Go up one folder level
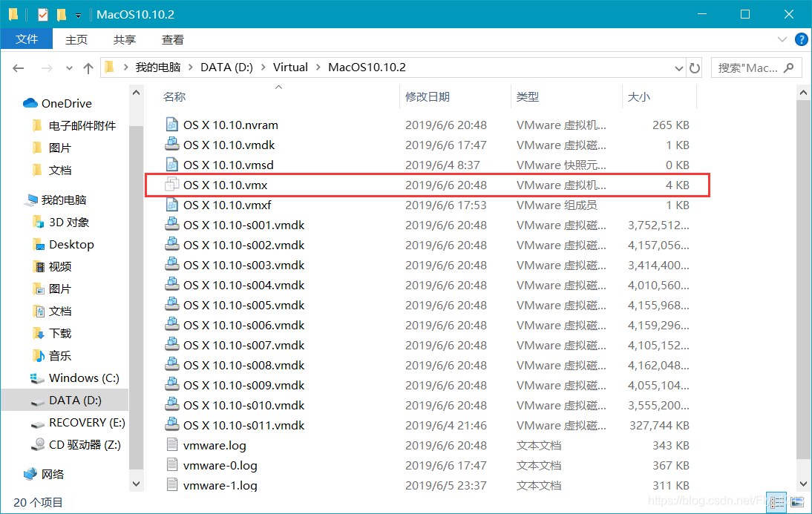This screenshot has height=514, width=812. pos(88,67)
